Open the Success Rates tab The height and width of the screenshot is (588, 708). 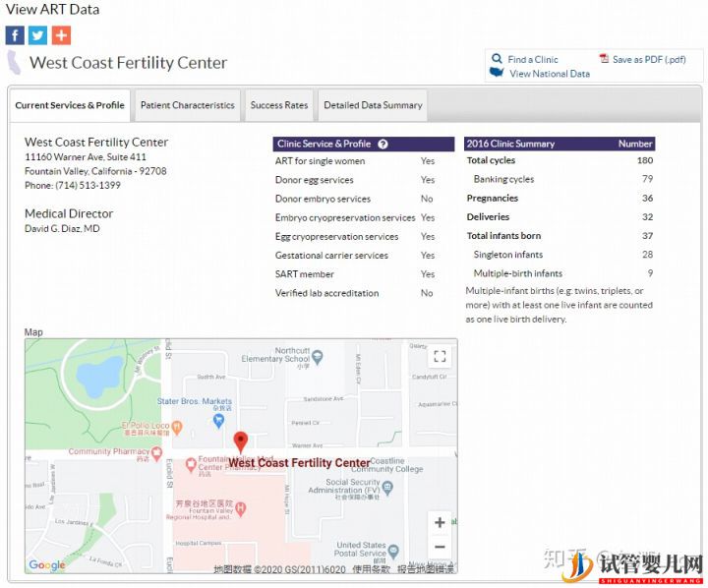(x=278, y=105)
